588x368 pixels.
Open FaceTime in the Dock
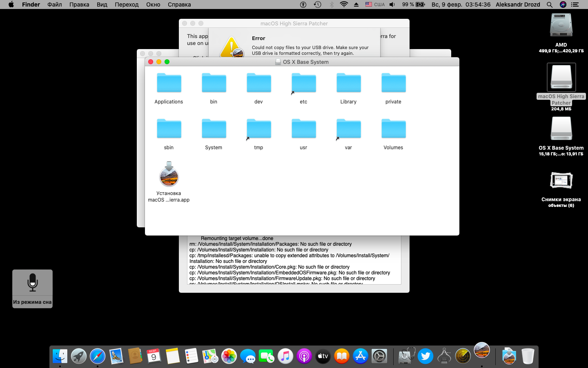[x=267, y=356]
